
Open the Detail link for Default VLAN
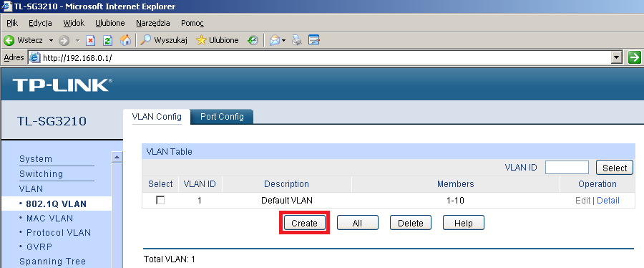pos(608,200)
